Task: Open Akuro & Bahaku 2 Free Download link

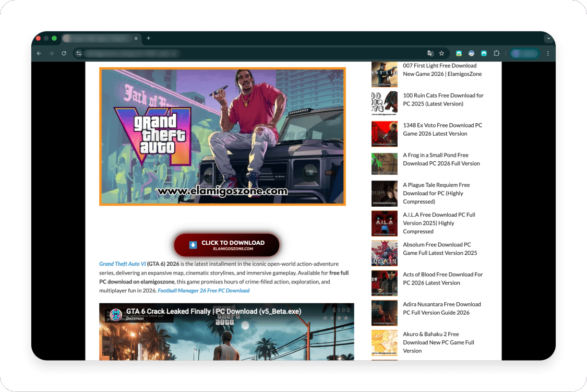Action: click(438, 342)
